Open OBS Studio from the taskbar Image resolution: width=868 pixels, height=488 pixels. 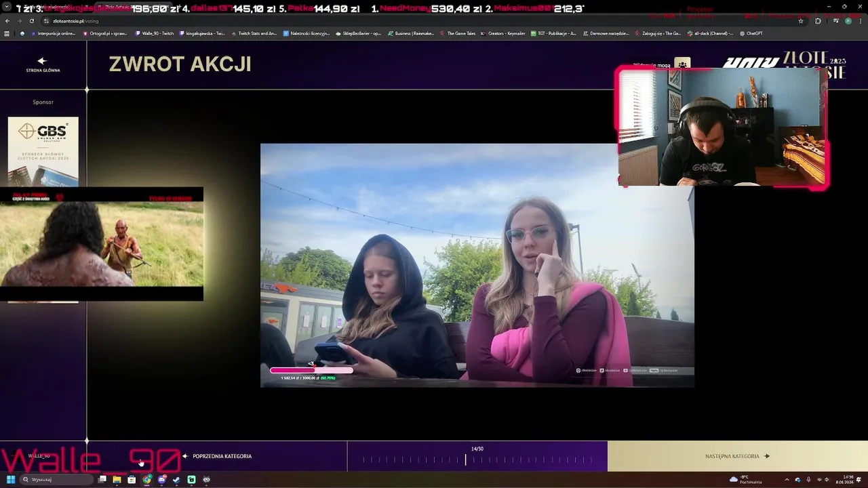[x=206, y=479]
